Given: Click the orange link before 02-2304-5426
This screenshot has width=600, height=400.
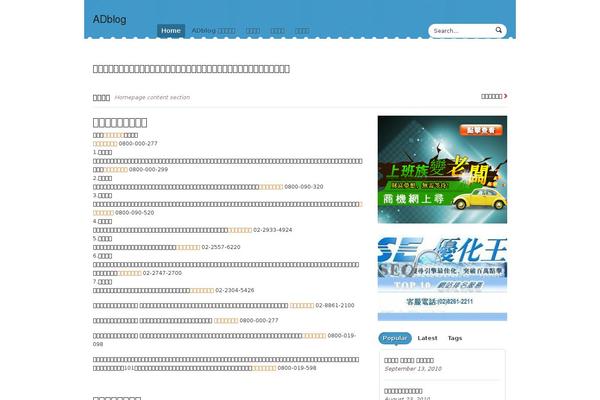Looking at the screenshot, I should [x=202, y=290].
